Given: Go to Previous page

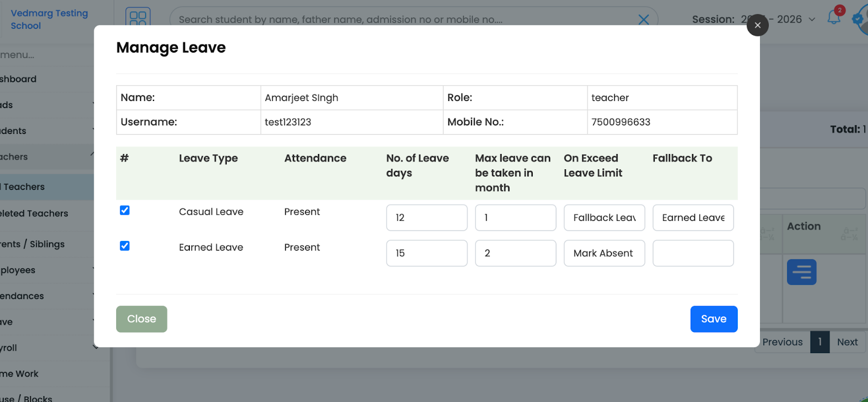Looking at the screenshot, I should (782, 342).
